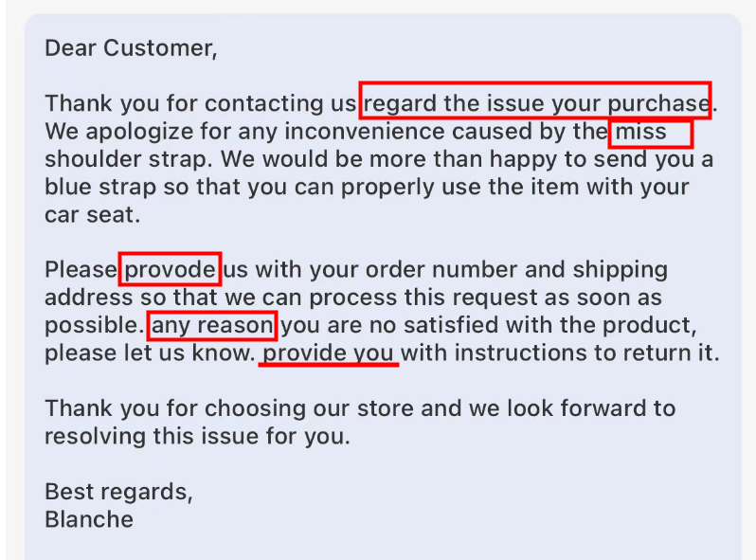Click the words 'order number'
The image size is (756, 560).
pyautogui.click(x=441, y=270)
